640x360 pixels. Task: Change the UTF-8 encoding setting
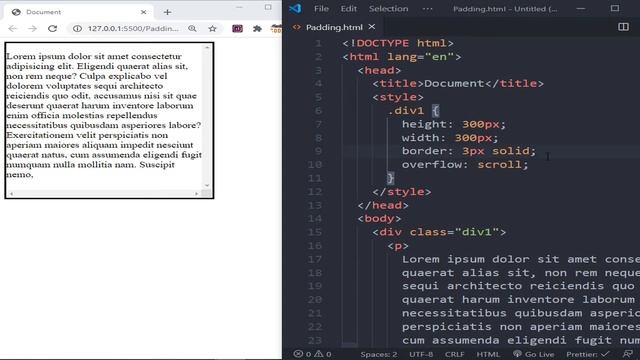(x=421, y=354)
